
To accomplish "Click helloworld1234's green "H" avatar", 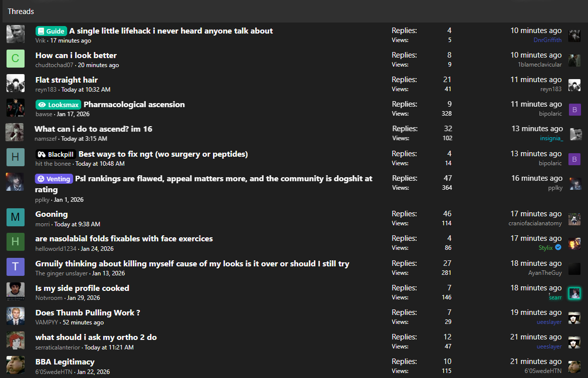I will pyautogui.click(x=16, y=242).
